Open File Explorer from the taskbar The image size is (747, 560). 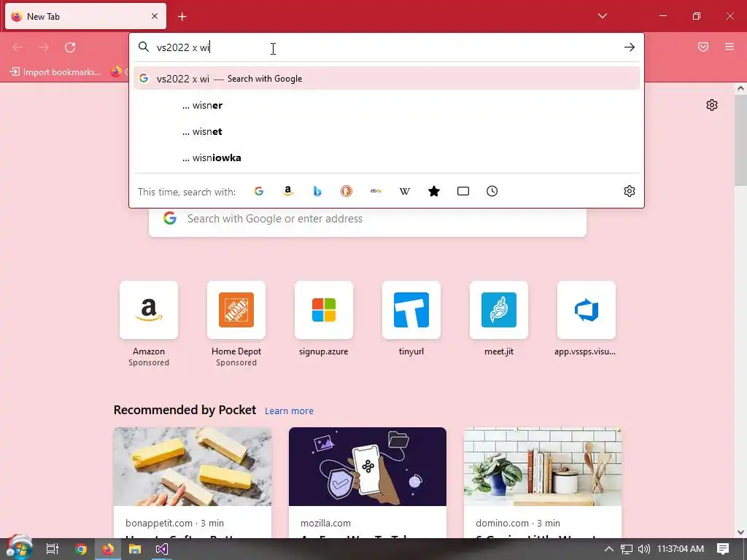pos(135,549)
